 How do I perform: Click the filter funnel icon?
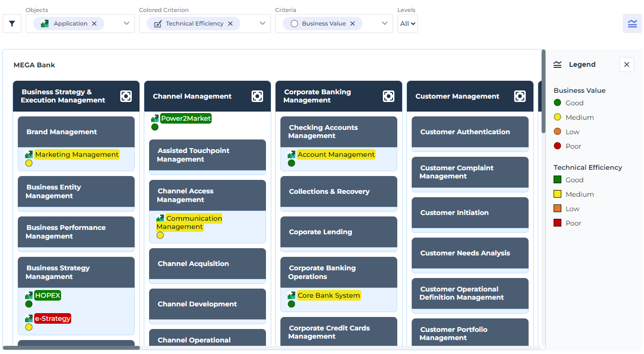coord(12,24)
